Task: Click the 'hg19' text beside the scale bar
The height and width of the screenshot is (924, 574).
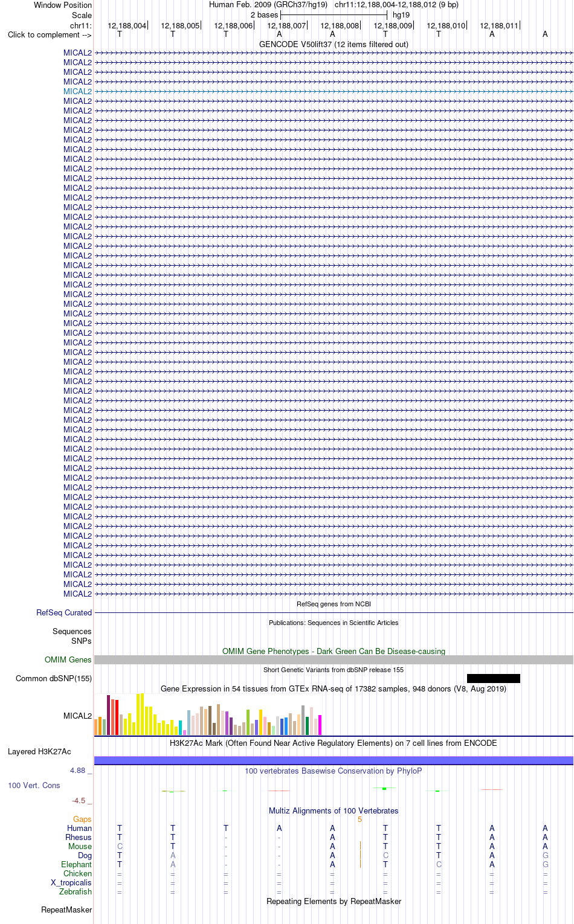Action: pos(401,14)
